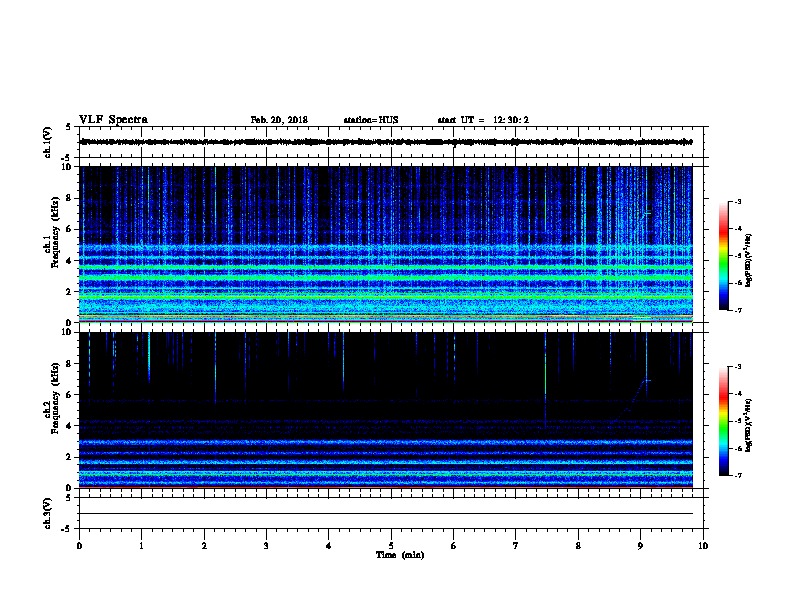Click the "ch.1(V)" waveform axis label
Viewport: 792px width, 612px height.
point(48,142)
